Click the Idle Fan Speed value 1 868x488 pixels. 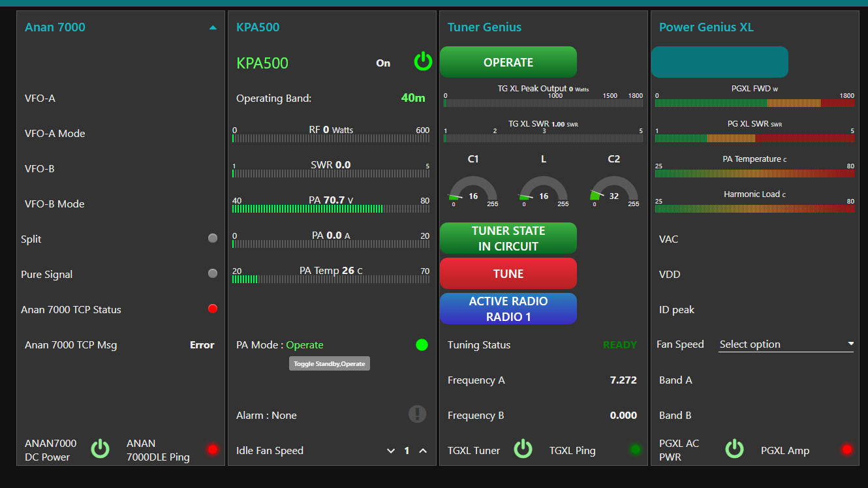point(407,450)
